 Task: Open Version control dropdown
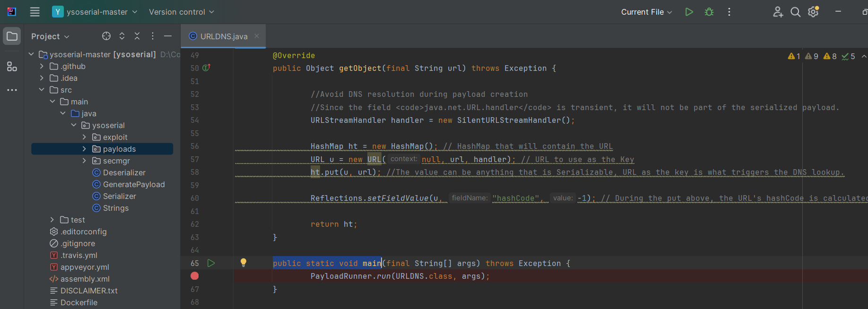[182, 12]
